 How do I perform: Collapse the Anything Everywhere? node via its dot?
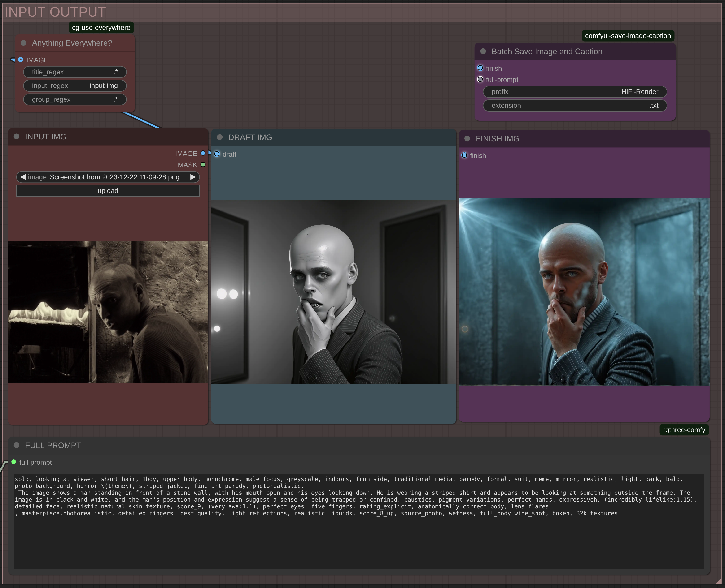pos(23,43)
